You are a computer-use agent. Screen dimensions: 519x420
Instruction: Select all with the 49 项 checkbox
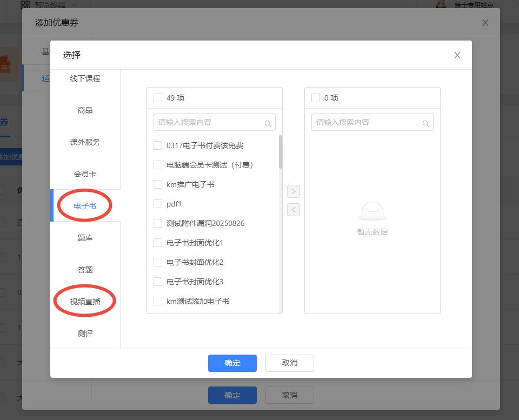coord(158,98)
